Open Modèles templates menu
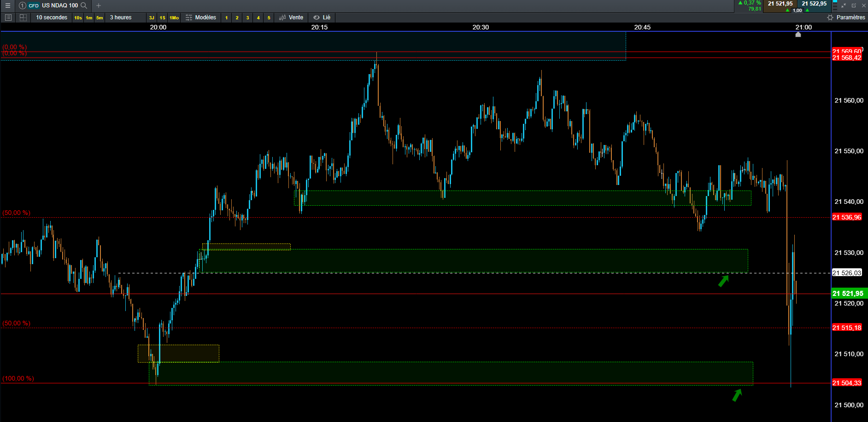The height and width of the screenshot is (422, 868). (x=201, y=17)
